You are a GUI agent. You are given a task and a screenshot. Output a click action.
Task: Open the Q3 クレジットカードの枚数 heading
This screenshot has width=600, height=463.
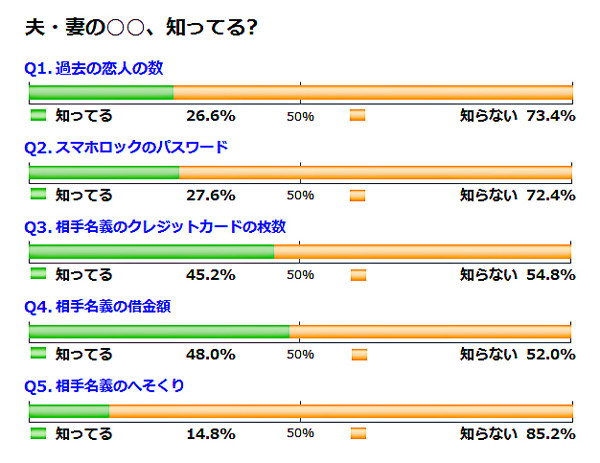point(155,227)
